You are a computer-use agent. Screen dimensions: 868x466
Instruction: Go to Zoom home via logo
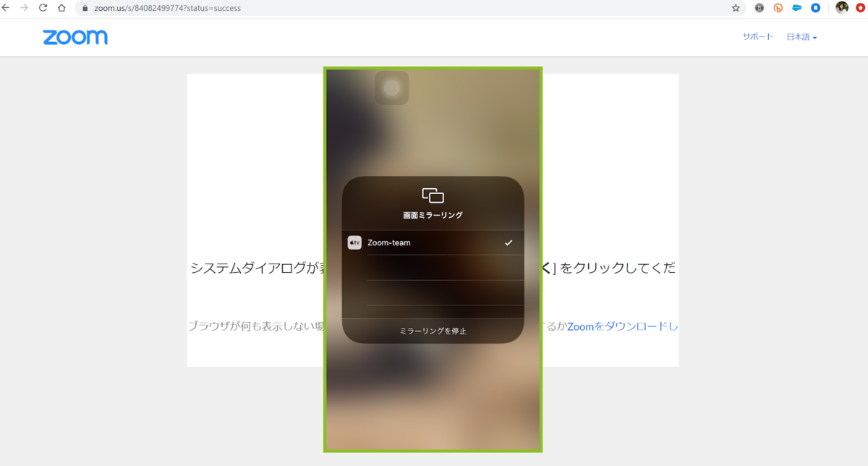pos(75,38)
